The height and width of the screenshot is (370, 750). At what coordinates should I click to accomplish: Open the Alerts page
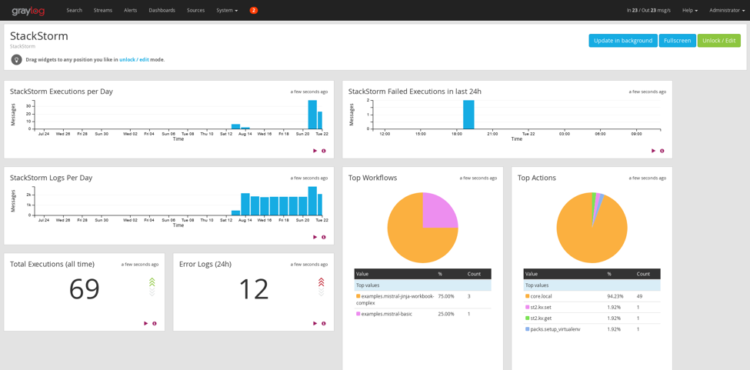click(130, 10)
